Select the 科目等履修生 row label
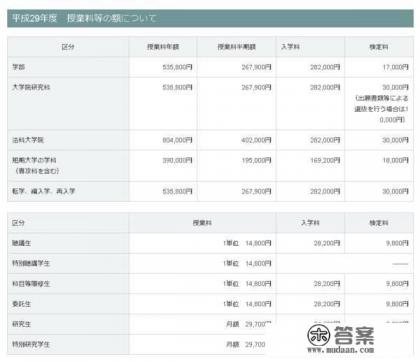The width and height of the screenshot is (420, 362). [31, 284]
